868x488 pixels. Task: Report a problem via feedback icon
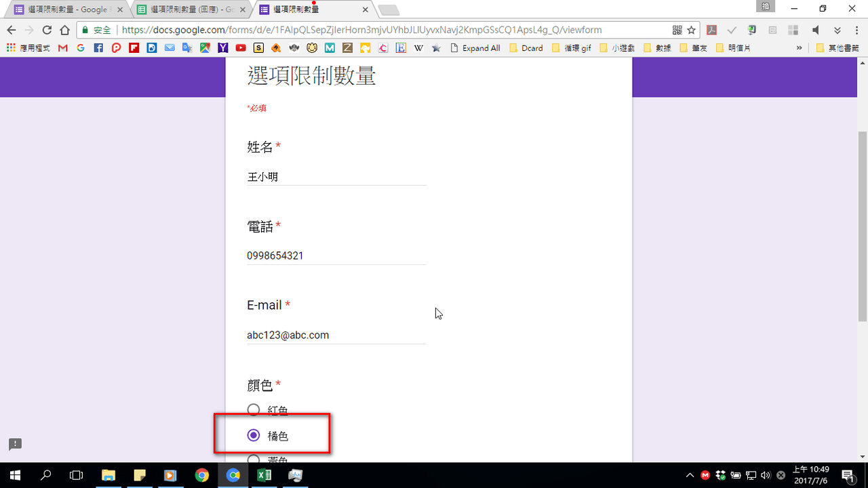point(15,444)
